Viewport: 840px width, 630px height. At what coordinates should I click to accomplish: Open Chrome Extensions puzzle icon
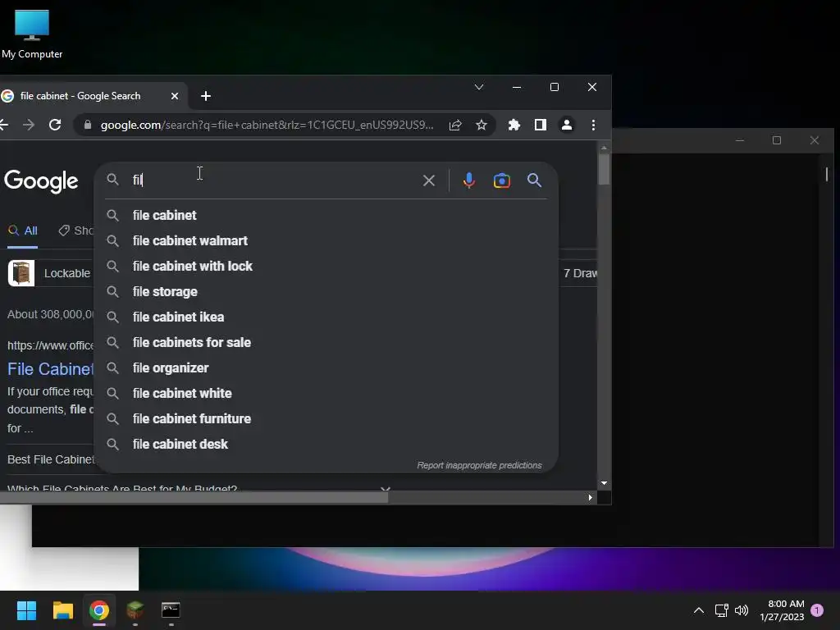[514, 125]
